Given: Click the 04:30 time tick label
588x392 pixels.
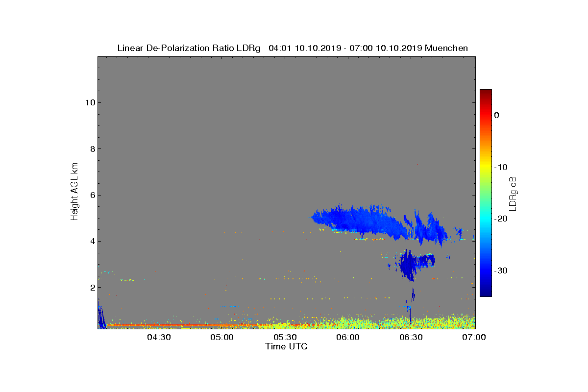Looking at the screenshot, I should (159, 338).
